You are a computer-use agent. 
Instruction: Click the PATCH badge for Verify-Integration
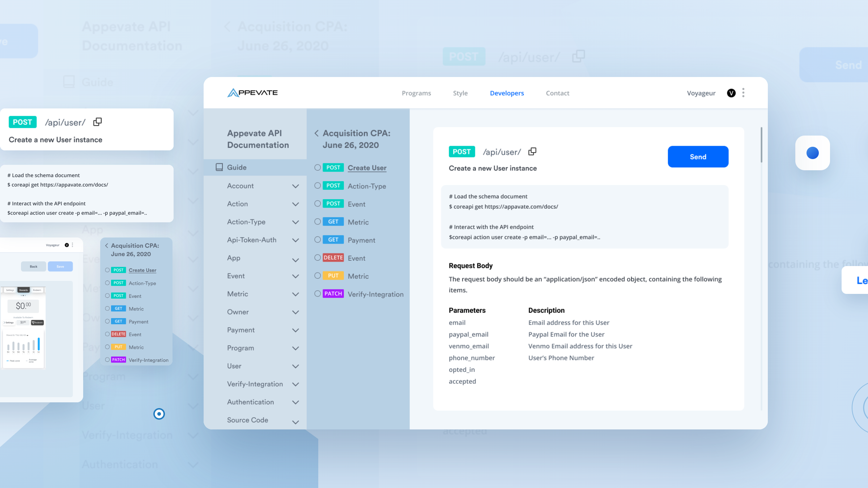point(333,294)
